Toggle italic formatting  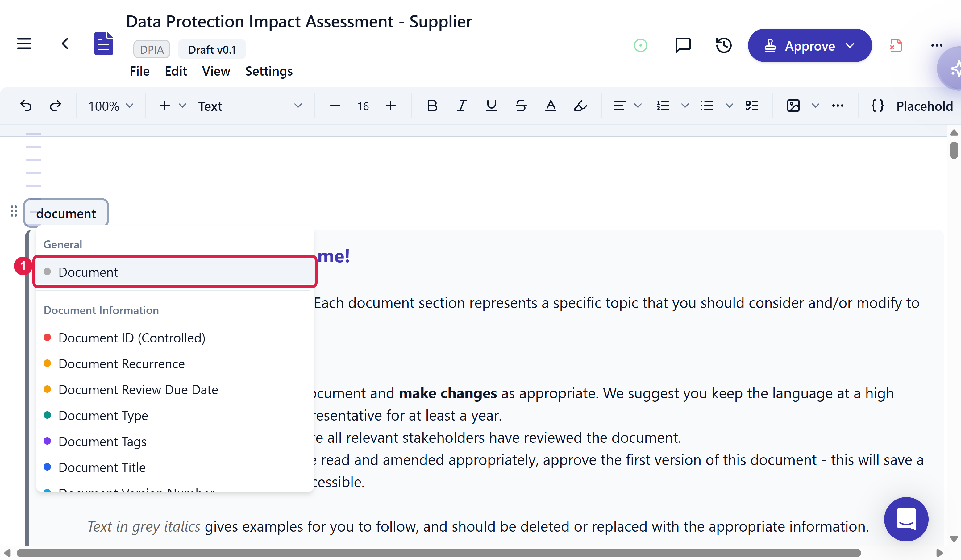462,106
